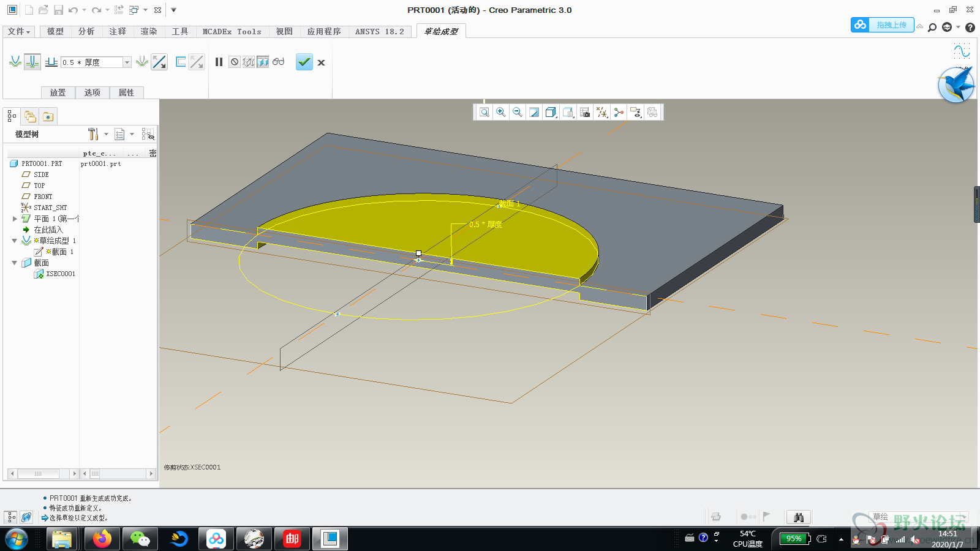
Task: Switch to the 注释 ribbon tab
Action: 118,31
